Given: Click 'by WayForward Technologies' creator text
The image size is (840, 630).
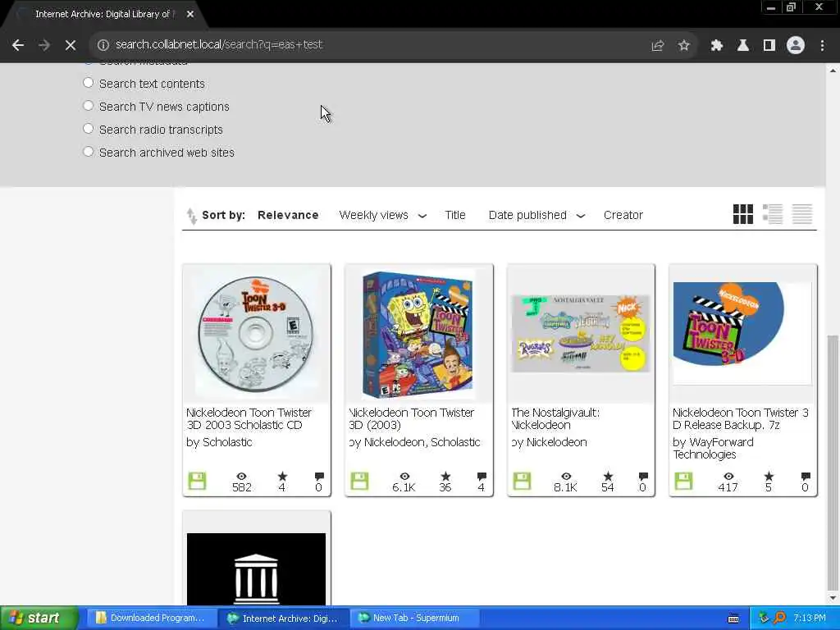Looking at the screenshot, I should [x=713, y=448].
